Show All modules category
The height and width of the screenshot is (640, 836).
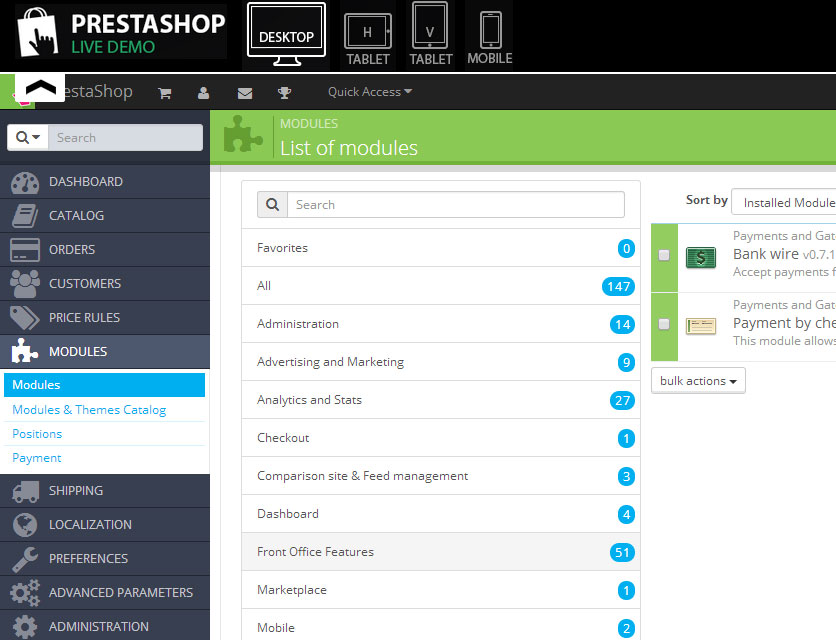(x=441, y=286)
